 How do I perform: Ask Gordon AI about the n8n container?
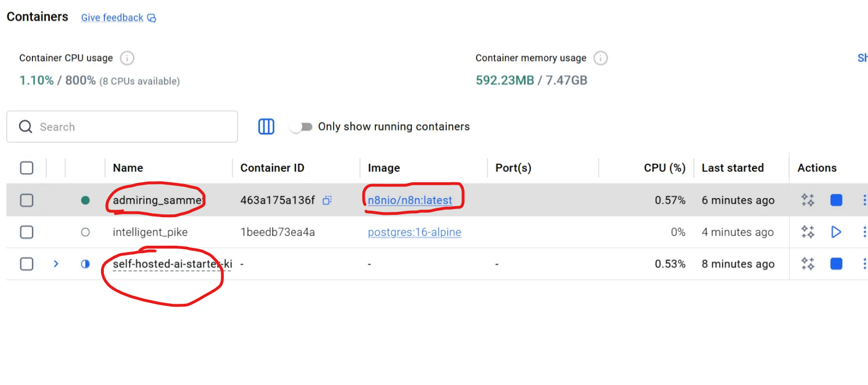point(808,200)
